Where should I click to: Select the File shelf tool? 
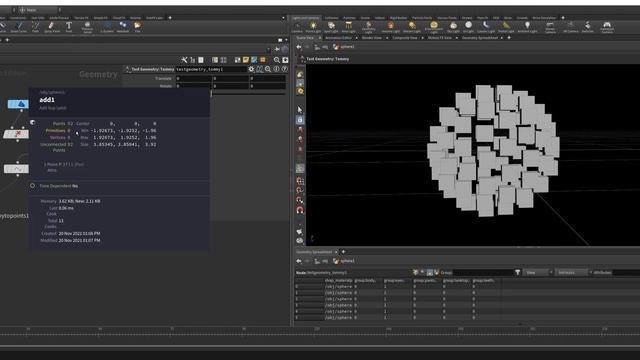tap(138, 27)
